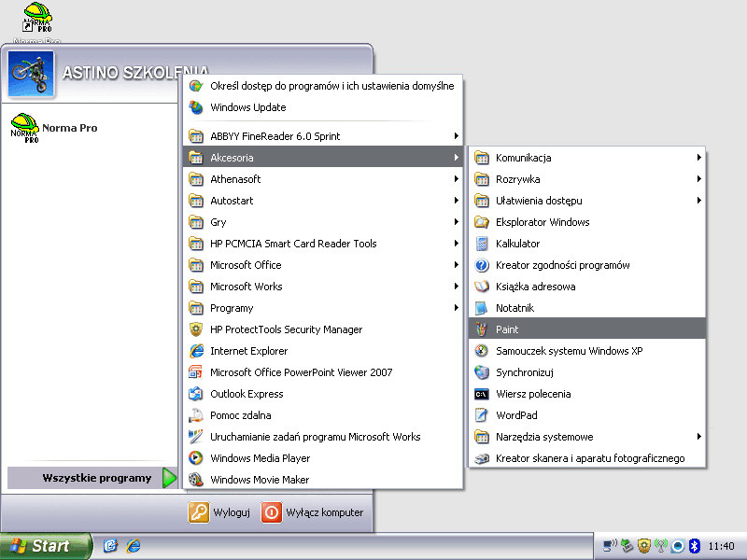Click the HP ProtectTools shield icon in menu
Viewport: 747px width, 560px height.
(x=196, y=329)
